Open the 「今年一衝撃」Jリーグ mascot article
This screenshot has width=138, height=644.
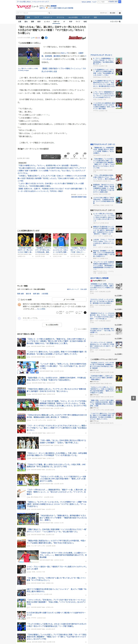[63, 441]
